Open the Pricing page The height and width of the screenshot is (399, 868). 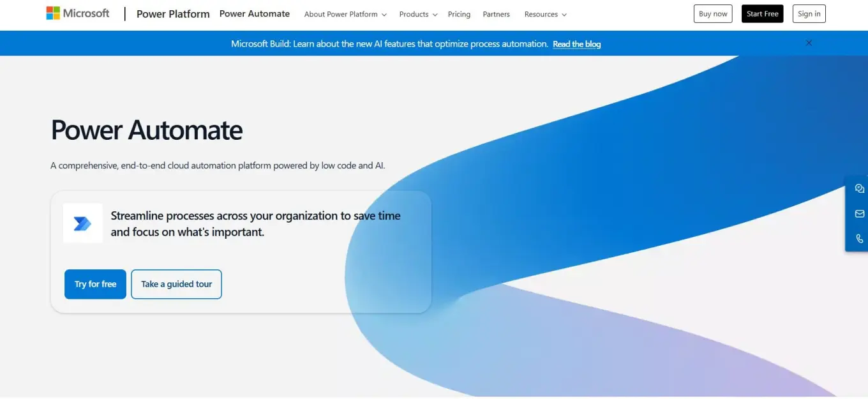tap(459, 14)
